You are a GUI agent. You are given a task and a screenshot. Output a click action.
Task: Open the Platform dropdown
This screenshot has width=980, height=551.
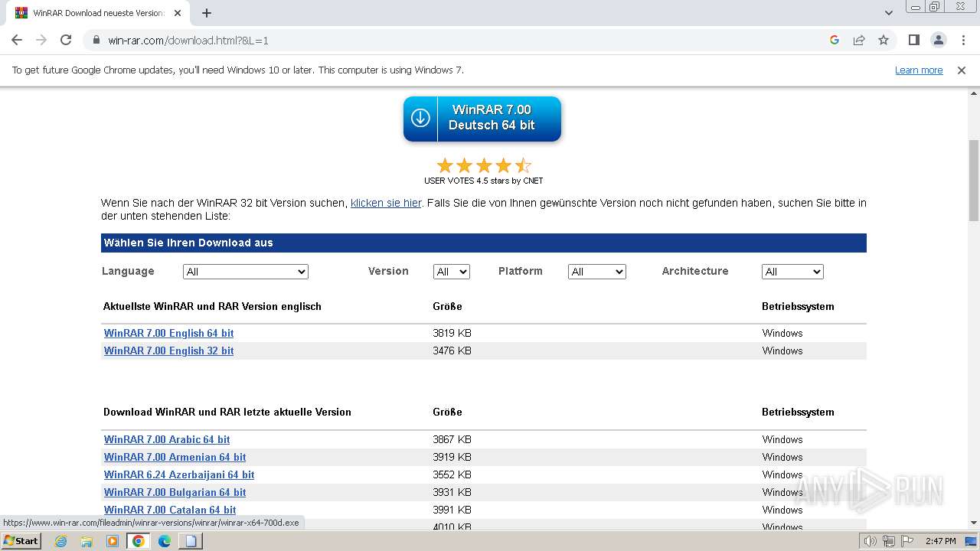coord(596,272)
